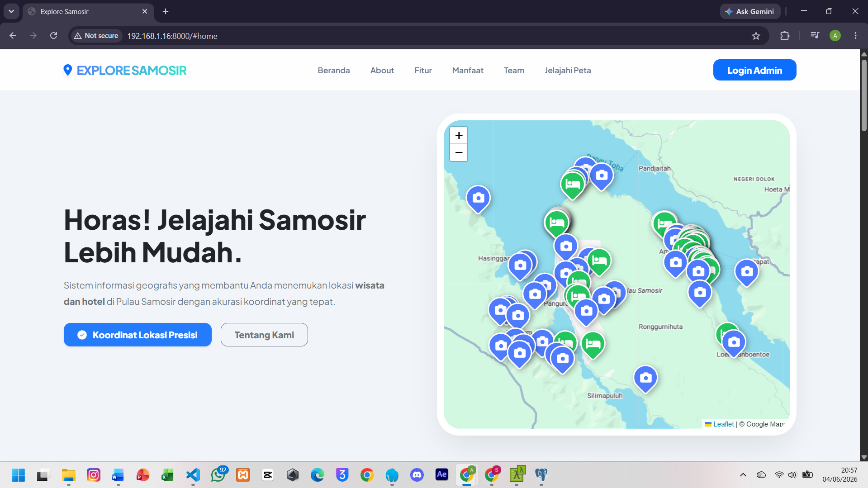Image resolution: width=868 pixels, height=488 pixels.
Task: Click Koordinat Lokasi Presisi button
Action: click(x=138, y=335)
